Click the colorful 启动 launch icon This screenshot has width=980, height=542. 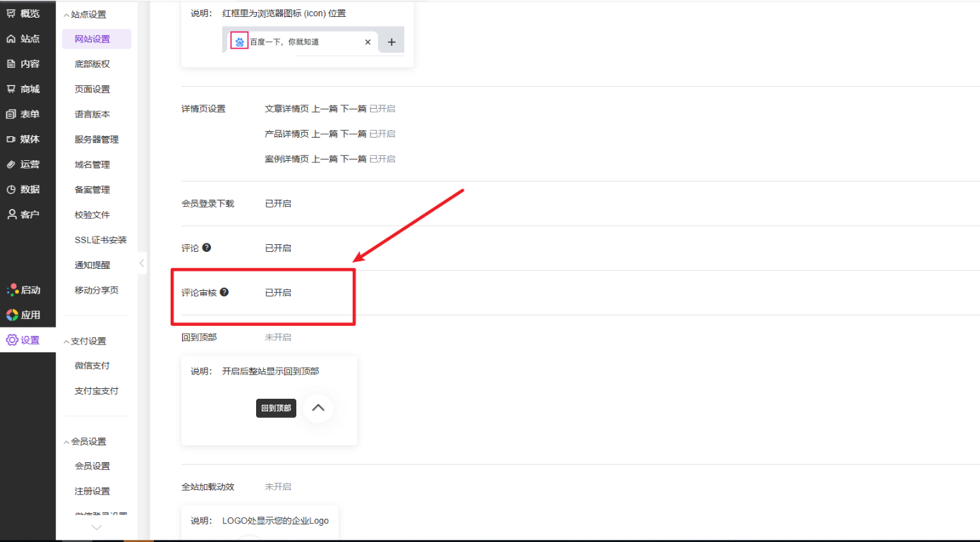12,290
